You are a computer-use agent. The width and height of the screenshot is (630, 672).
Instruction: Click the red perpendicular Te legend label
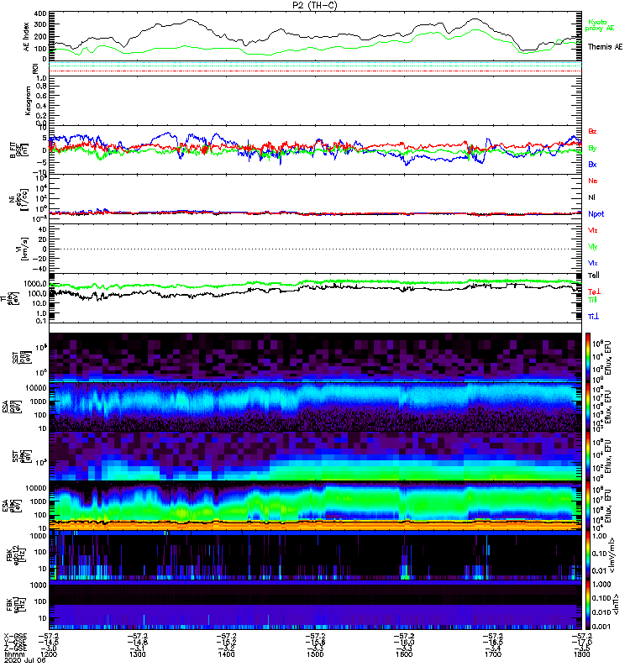pos(594,291)
